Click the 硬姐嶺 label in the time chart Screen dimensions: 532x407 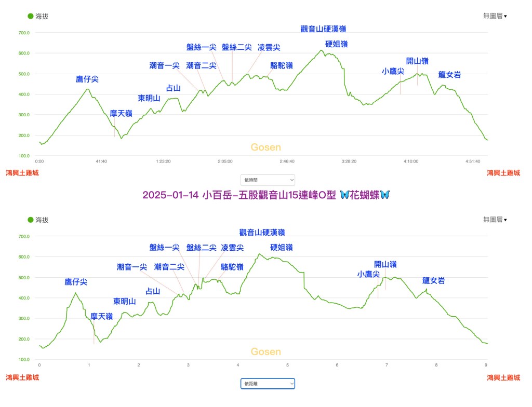336,44
